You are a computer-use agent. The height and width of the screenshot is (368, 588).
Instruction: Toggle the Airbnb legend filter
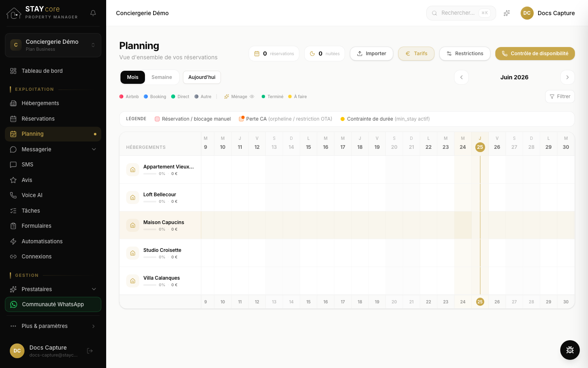(129, 96)
